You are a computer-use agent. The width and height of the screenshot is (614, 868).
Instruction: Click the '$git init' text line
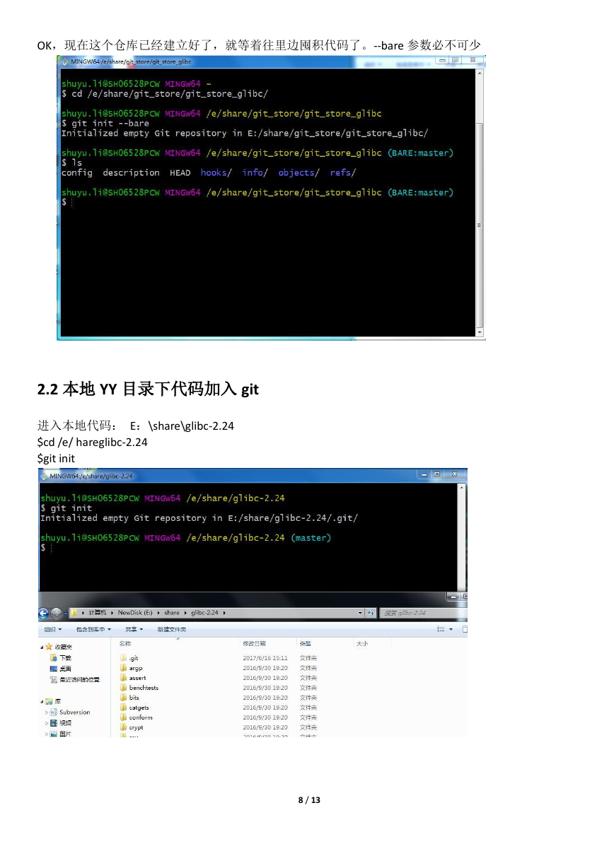pyautogui.click(x=56, y=458)
